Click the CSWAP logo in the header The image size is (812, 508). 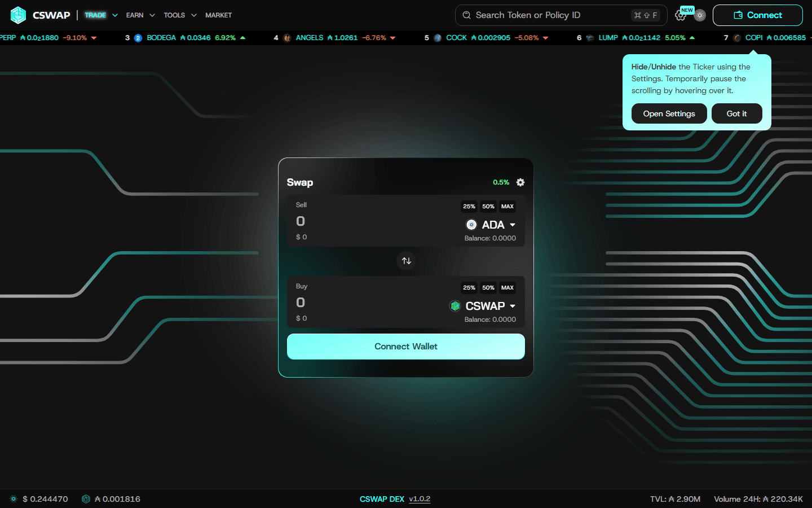(x=40, y=15)
